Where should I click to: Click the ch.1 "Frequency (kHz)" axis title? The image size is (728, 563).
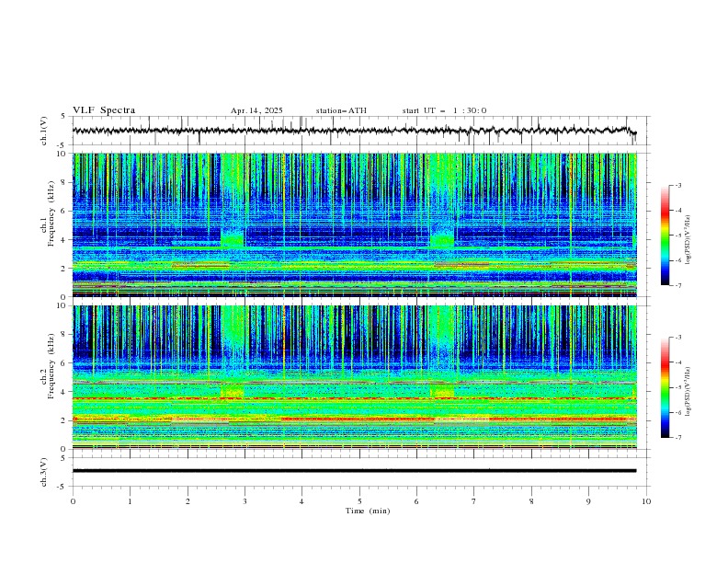(51, 214)
